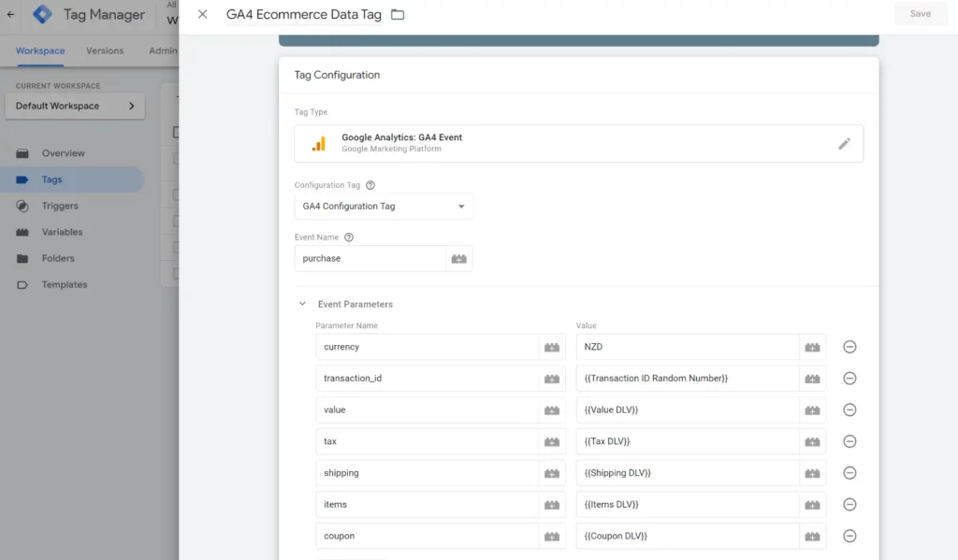Switch to the Workspace tab
958x560 pixels.
coord(40,50)
